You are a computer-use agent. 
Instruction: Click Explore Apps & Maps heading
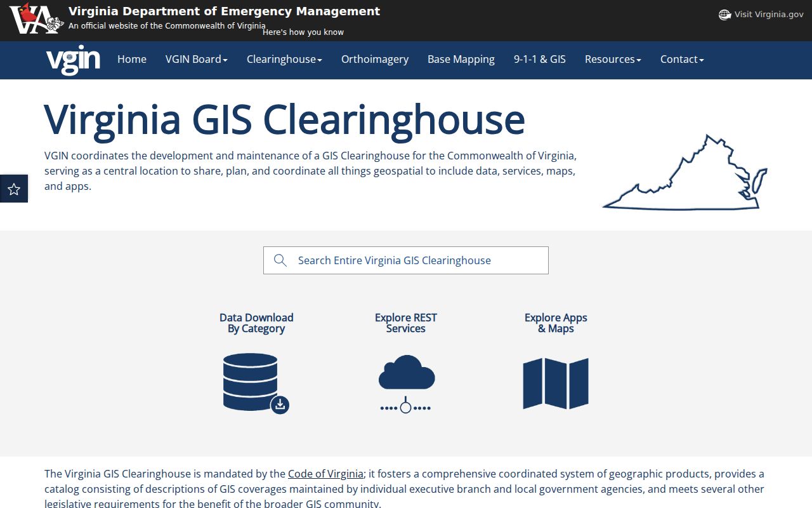pyautogui.click(x=556, y=323)
